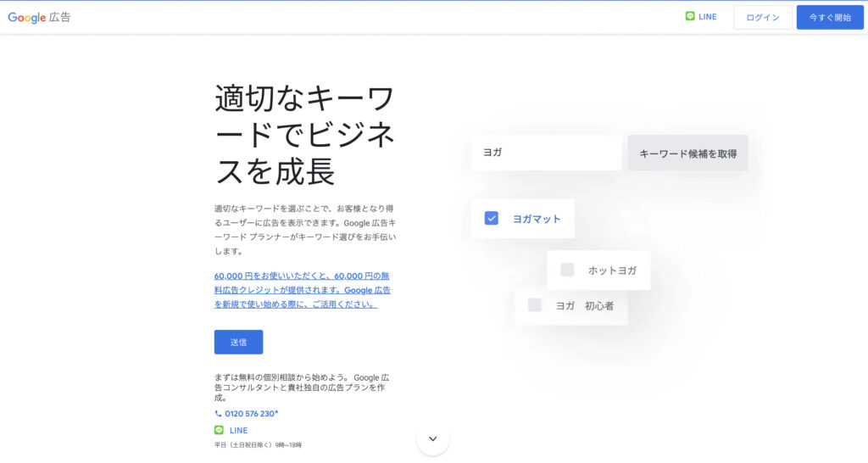Open the LINE link below phone number
Image resolution: width=868 pixels, height=463 pixels.
tap(238, 430)
